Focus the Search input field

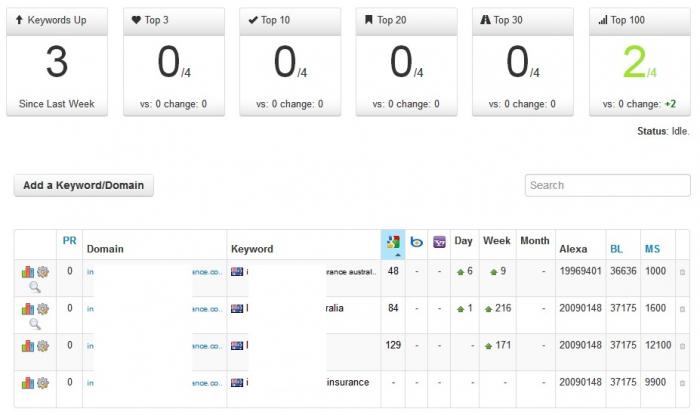(608, 185)
